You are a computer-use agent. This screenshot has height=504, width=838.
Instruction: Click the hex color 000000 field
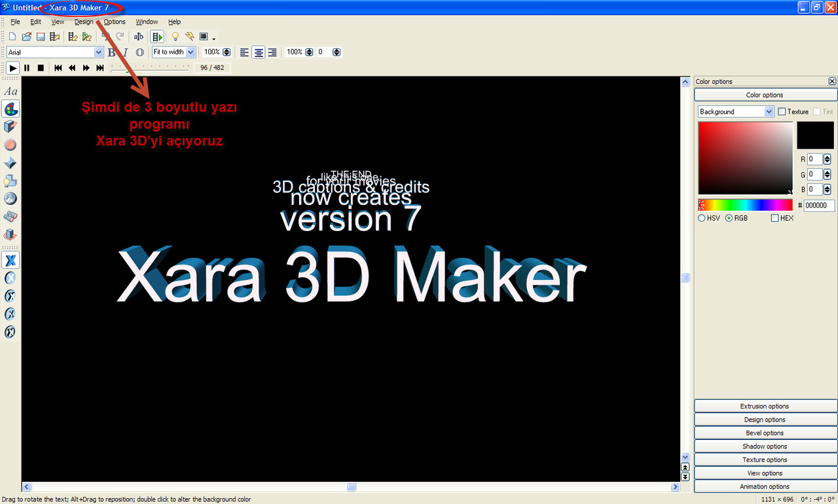[x=820, y=205]
